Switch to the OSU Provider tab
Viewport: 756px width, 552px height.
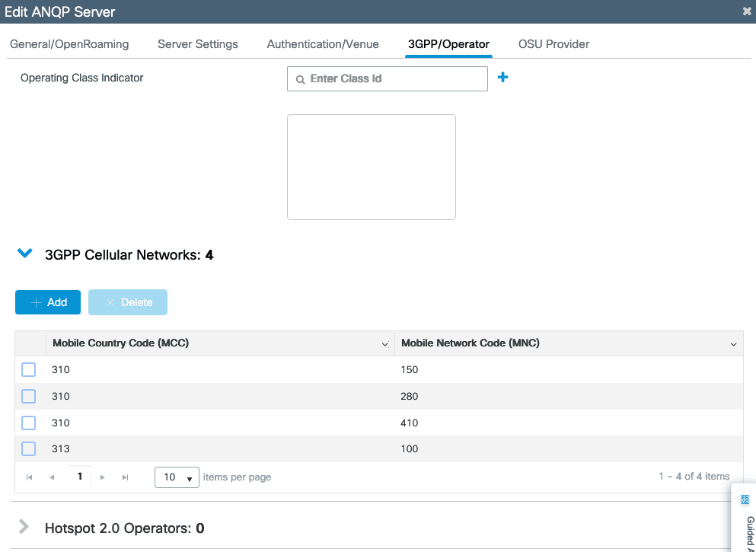(x=553, y=44)
